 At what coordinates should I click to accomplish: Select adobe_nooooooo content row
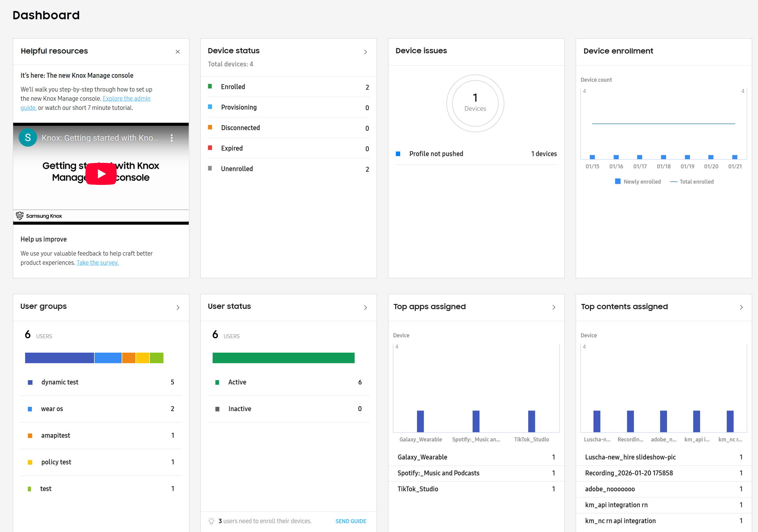coord(664,489)
